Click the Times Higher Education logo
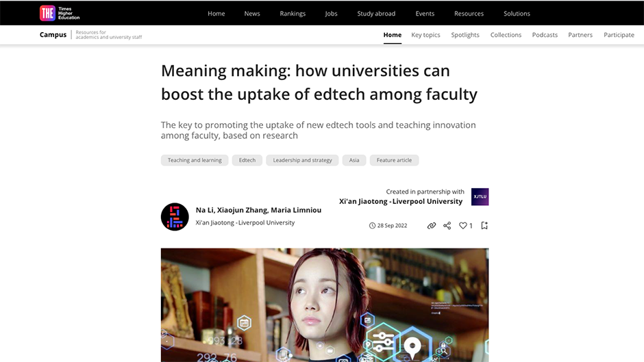The width and height of the screenshot is (644, 362). (x=60, y=13)
